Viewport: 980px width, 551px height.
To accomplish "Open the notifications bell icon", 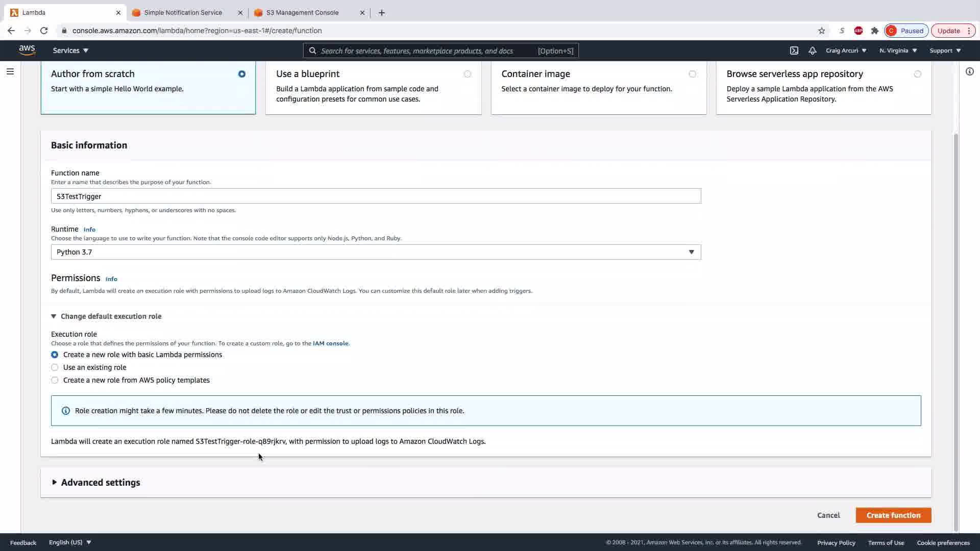I will tap(812, 51).
